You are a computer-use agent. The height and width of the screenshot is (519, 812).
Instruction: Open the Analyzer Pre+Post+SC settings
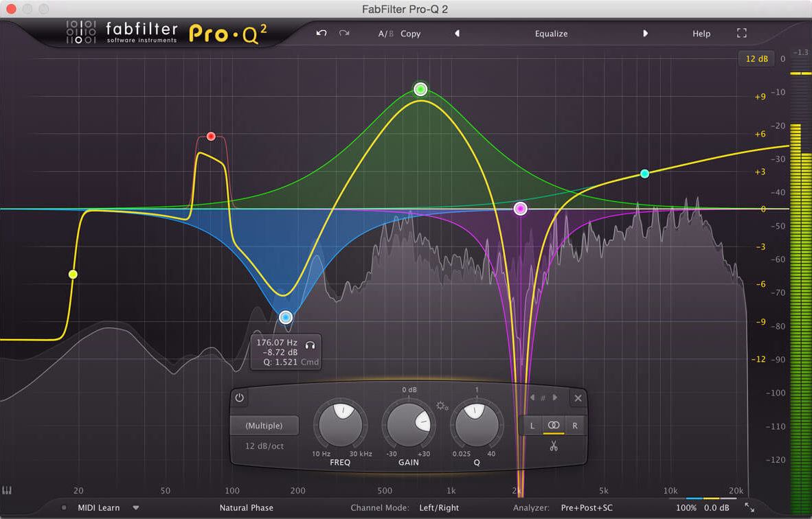(x=586, y=507)
